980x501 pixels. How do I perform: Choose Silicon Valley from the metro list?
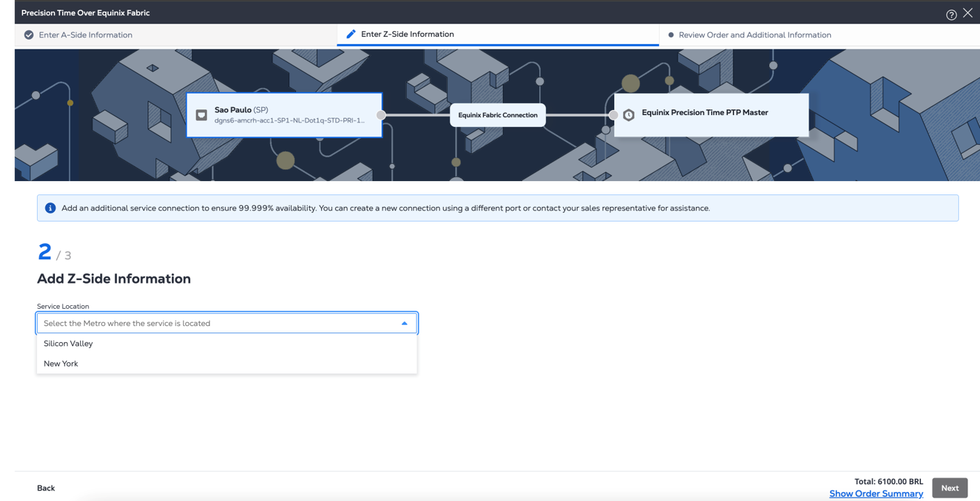coord(227,344)
